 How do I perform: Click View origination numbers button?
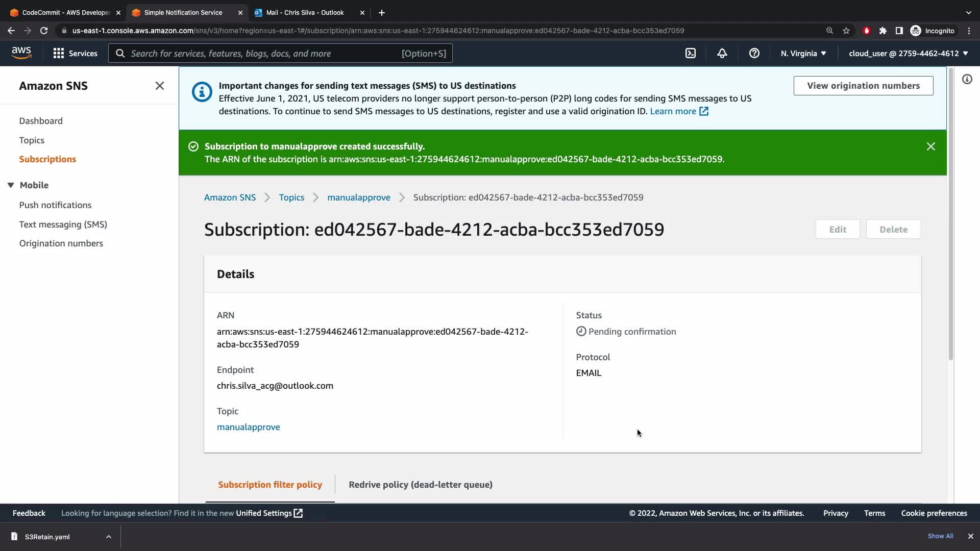tap(863, 86)
